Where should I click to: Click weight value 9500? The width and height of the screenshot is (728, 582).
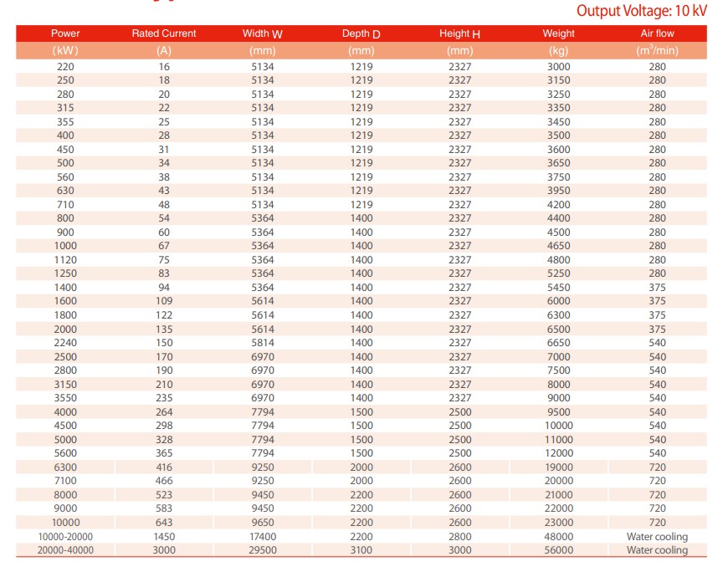(x=558, y=412)
